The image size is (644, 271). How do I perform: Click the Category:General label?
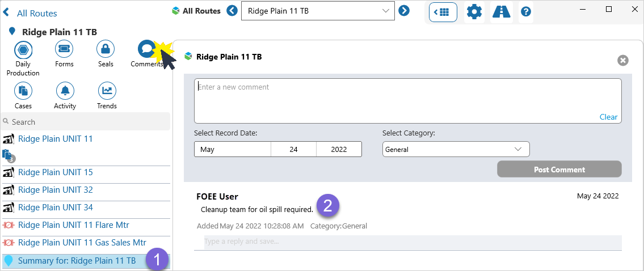339,226
